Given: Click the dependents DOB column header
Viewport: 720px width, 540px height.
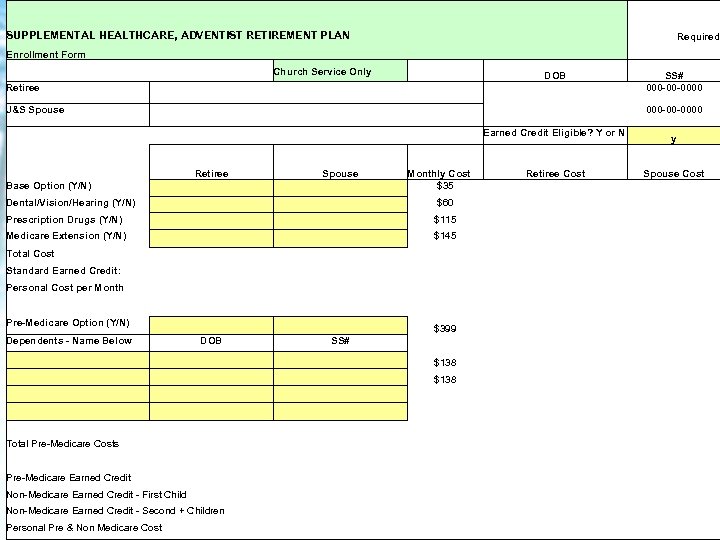Looking at the screenshot, I should pyautogui.click(x=211, y=341).
